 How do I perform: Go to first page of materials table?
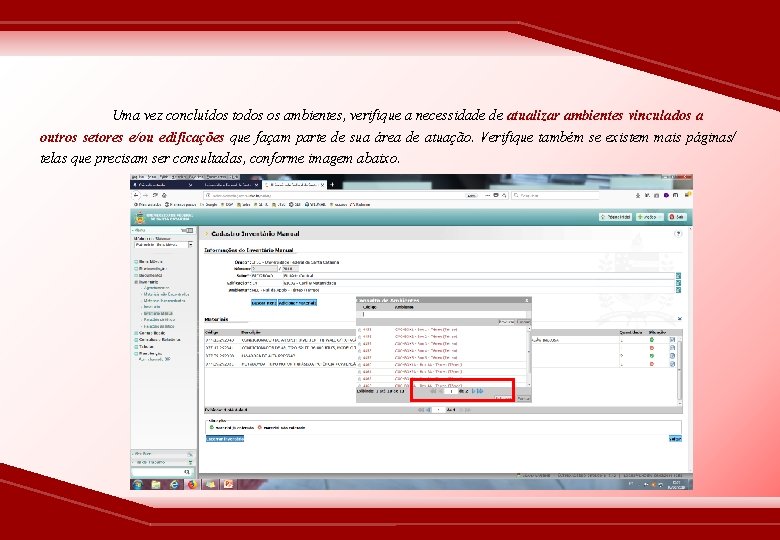coord(421,410)
